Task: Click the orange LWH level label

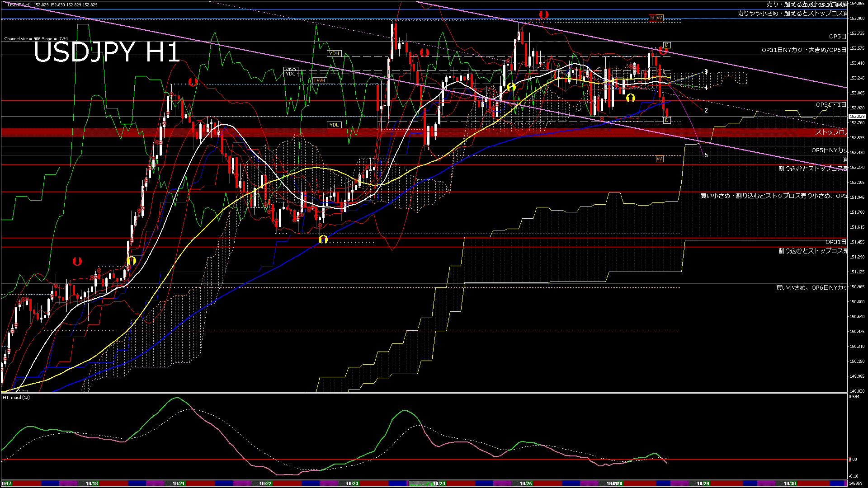Action: tap(319, 80)
